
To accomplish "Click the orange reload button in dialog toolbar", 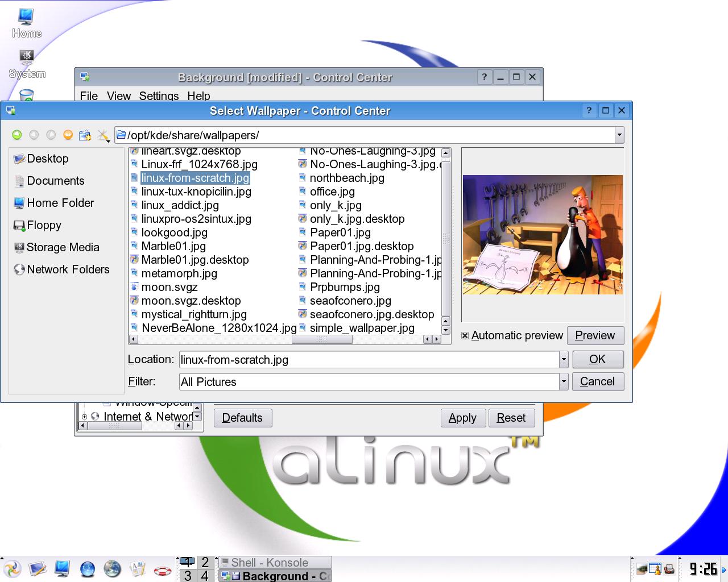I will click(x=68, y=135).
